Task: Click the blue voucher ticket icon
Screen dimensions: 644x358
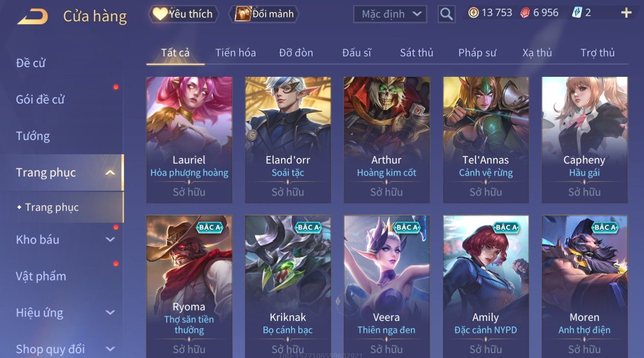Action: (577, 13)
